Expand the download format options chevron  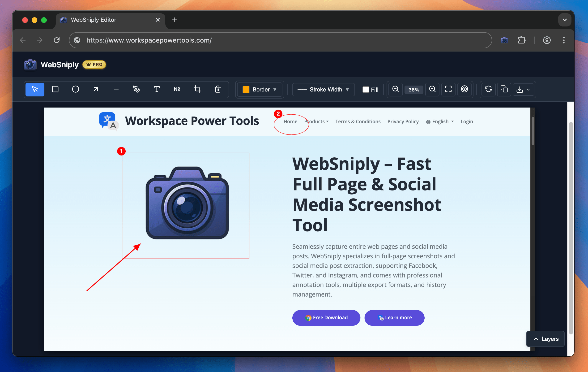pyautogui.click(x=528, y=90)
